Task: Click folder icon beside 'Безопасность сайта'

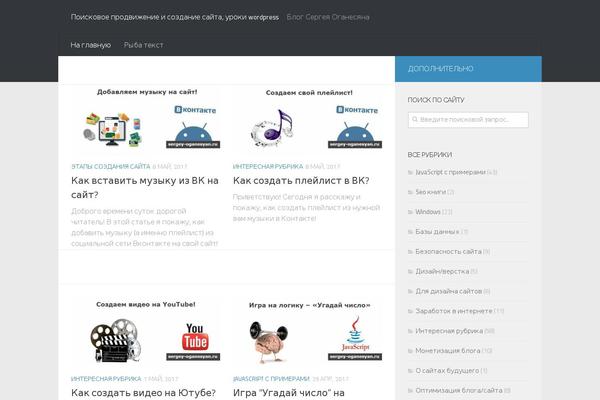Action: (411, 252)
